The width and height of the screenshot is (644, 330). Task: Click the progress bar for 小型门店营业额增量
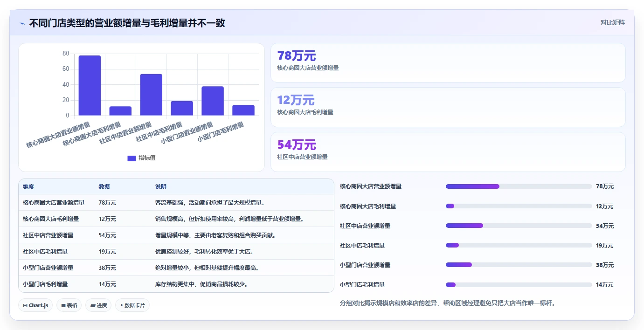[x=519, y=265]
